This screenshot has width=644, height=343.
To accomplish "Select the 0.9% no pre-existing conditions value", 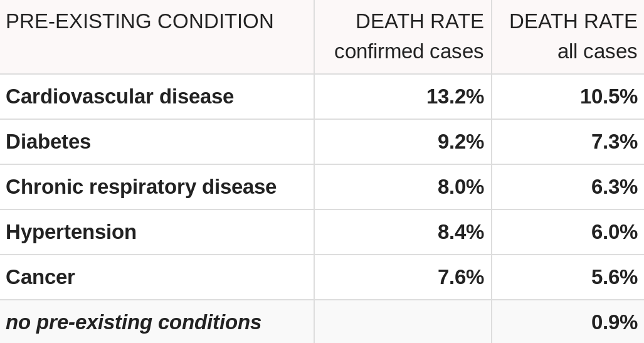I will coord(614,322).
